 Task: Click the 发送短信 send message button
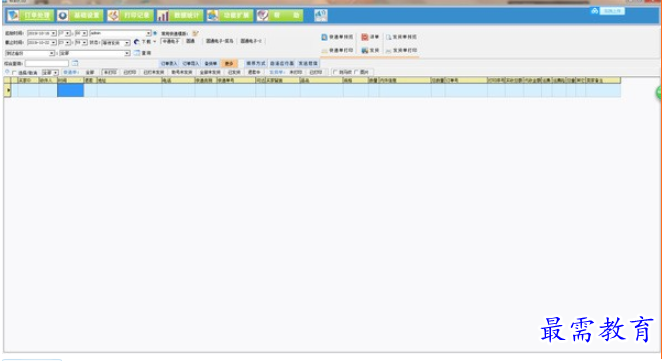(x=308, y=63)
